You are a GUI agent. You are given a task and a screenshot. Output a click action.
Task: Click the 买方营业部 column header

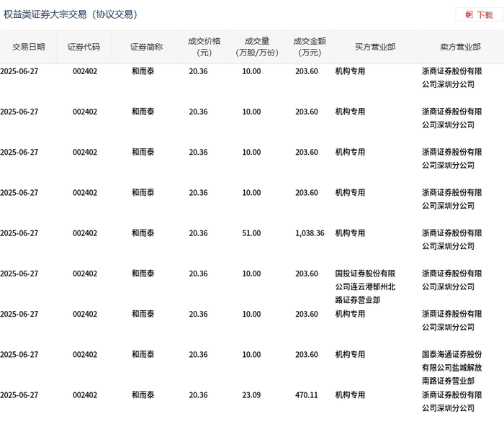click(375, 47)
